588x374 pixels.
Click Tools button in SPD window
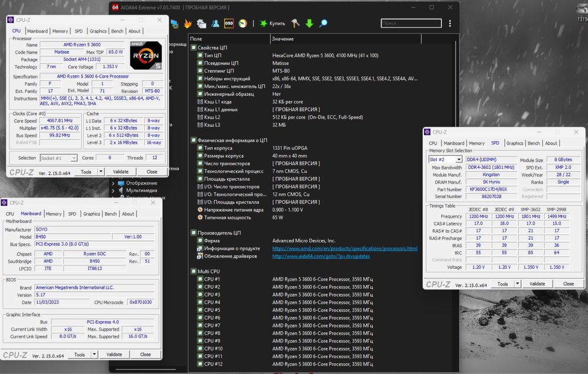503,284
